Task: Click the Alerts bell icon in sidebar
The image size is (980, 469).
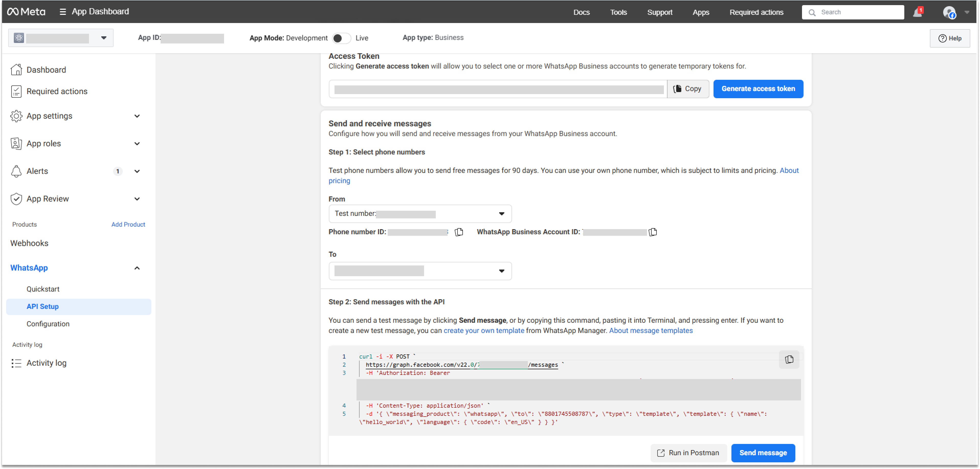Action: click(x=16, y=171)
